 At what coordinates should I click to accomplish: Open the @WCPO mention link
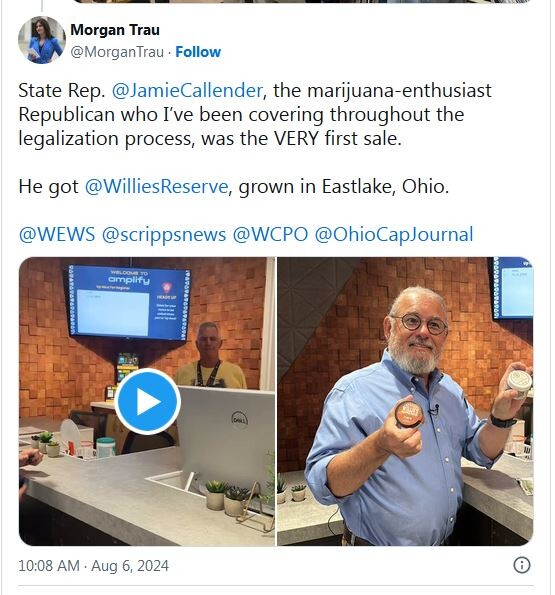pyautogui.click(x=270, y=234)
